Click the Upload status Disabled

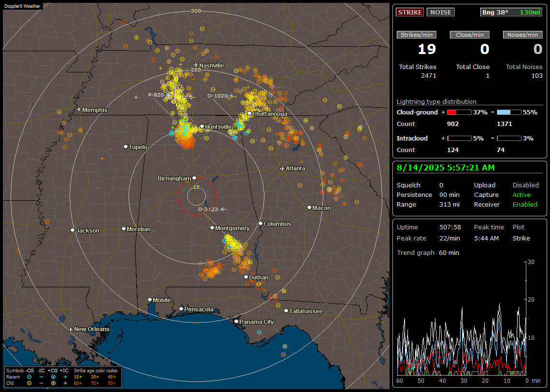(x=525, y=185)
